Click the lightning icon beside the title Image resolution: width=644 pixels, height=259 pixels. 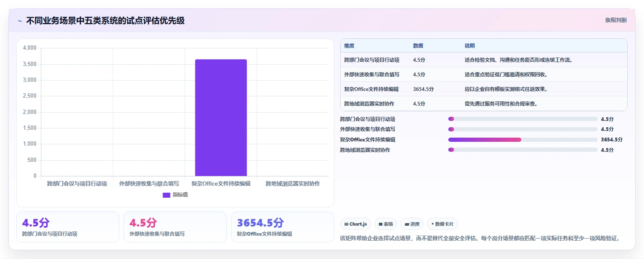[20, 21]
